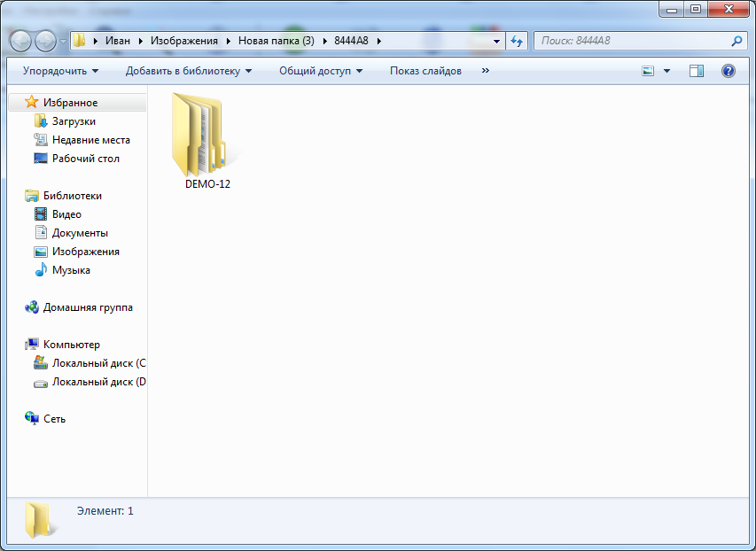
Task: Open recent pages dropdown next to navigation arrows
Action: 63,42
